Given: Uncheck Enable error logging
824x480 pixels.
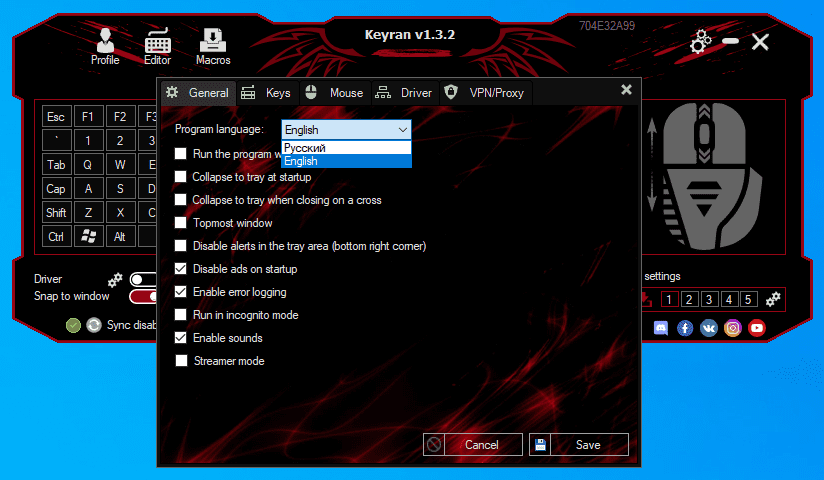Looking at the screenshot, I should click(x=180, y=291).
